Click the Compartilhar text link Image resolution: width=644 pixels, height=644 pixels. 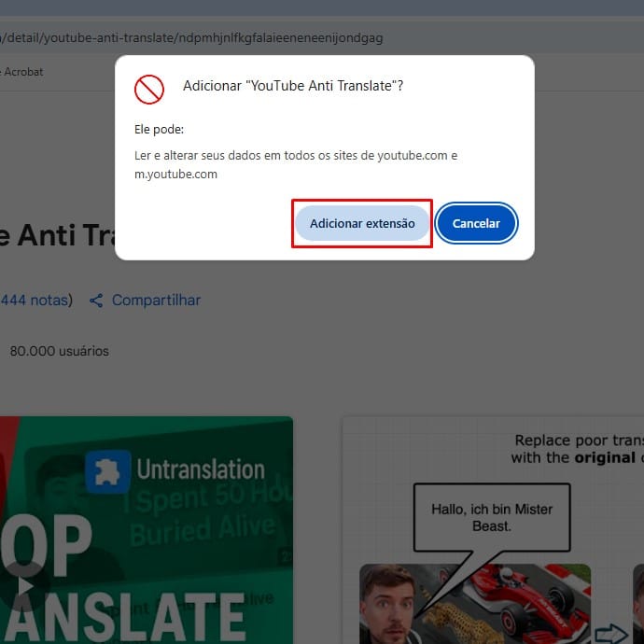coord(156,301)
